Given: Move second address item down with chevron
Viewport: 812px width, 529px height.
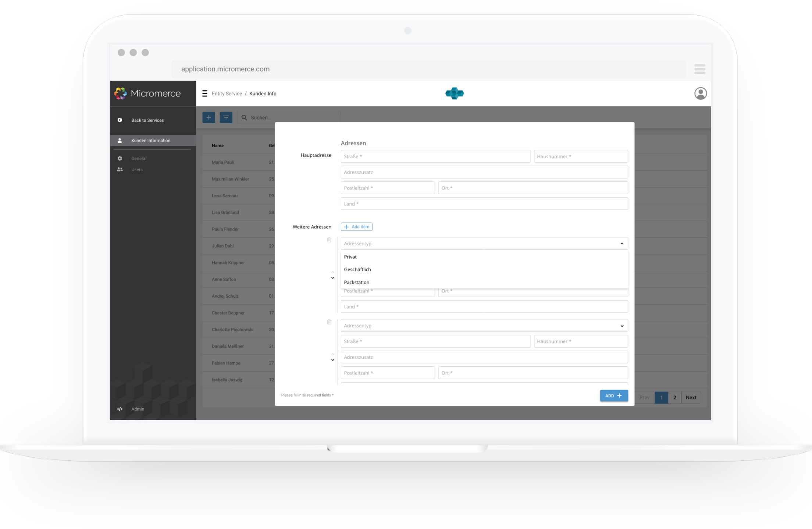Looking at the screenshot, I should pos(332,360).
